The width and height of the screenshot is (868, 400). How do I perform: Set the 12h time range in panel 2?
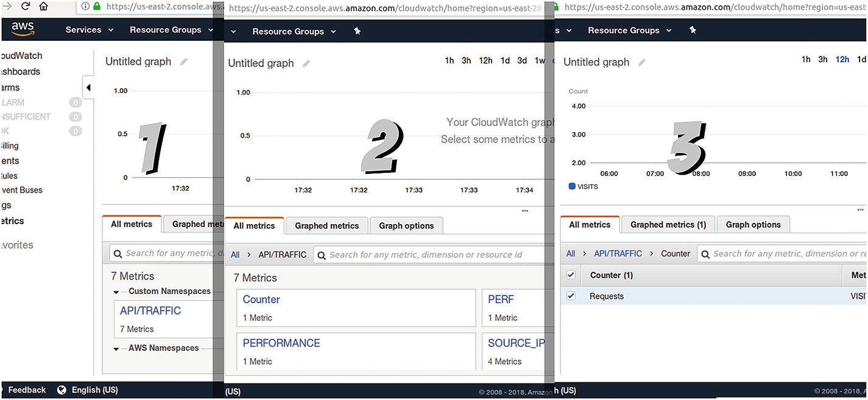[x=485, y=60]
